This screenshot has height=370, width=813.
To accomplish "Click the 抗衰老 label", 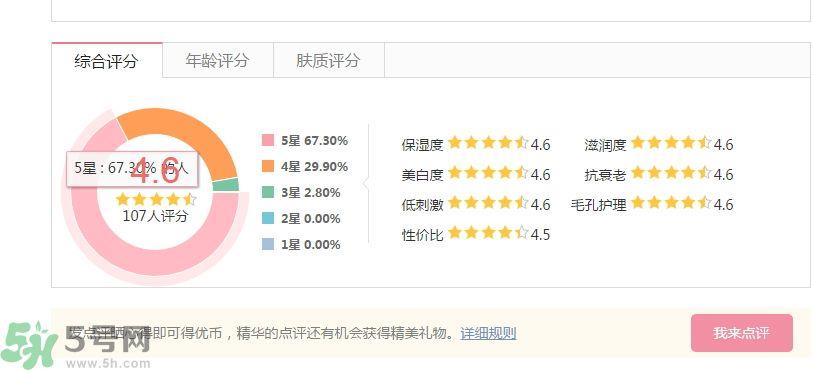I will [x=606, y=175].
